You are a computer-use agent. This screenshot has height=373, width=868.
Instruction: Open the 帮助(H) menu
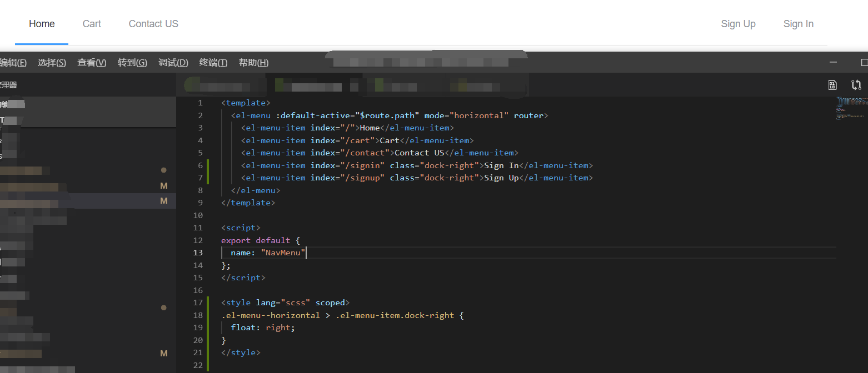(253, 63)
